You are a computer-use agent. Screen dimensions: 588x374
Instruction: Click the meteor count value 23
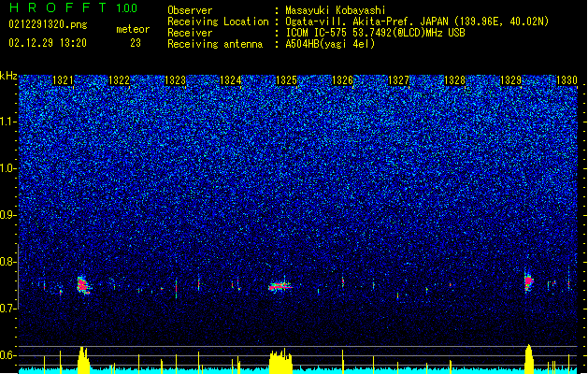point(136,43)
